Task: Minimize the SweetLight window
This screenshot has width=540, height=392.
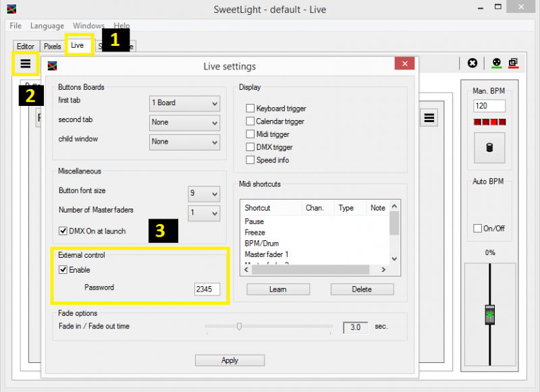Action: (481, 7)
